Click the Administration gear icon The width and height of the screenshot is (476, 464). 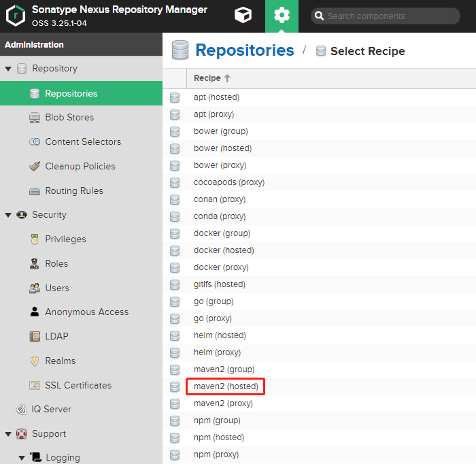point(282,16)
